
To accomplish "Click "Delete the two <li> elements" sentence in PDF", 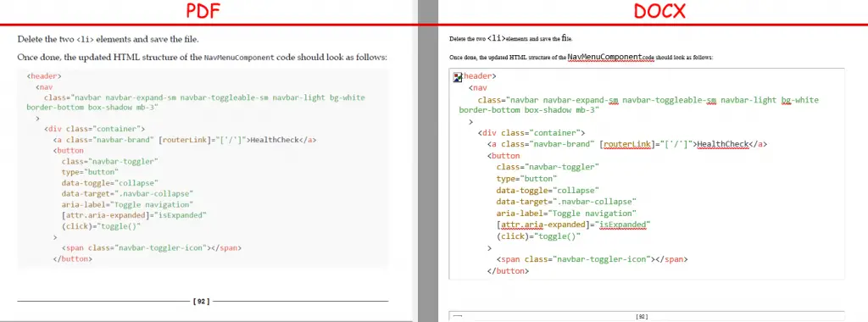I will [108, 39].
